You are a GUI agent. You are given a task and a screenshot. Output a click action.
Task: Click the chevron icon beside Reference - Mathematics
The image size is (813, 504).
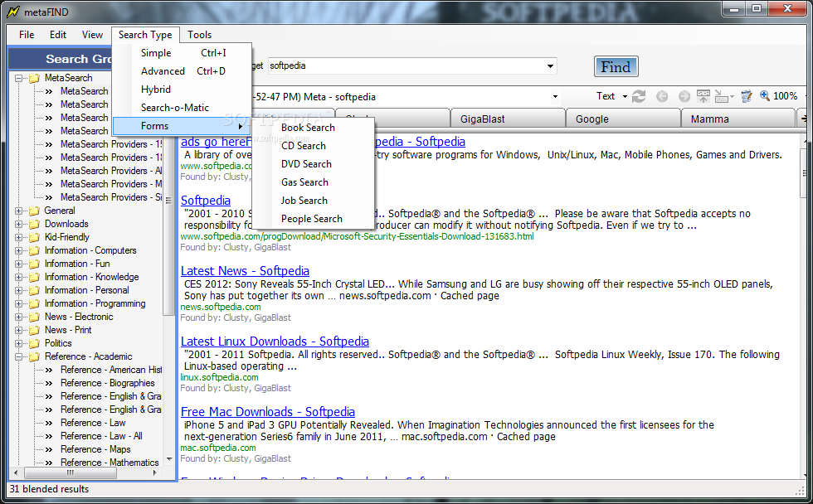pyautogui.click(x=49, y=463)
